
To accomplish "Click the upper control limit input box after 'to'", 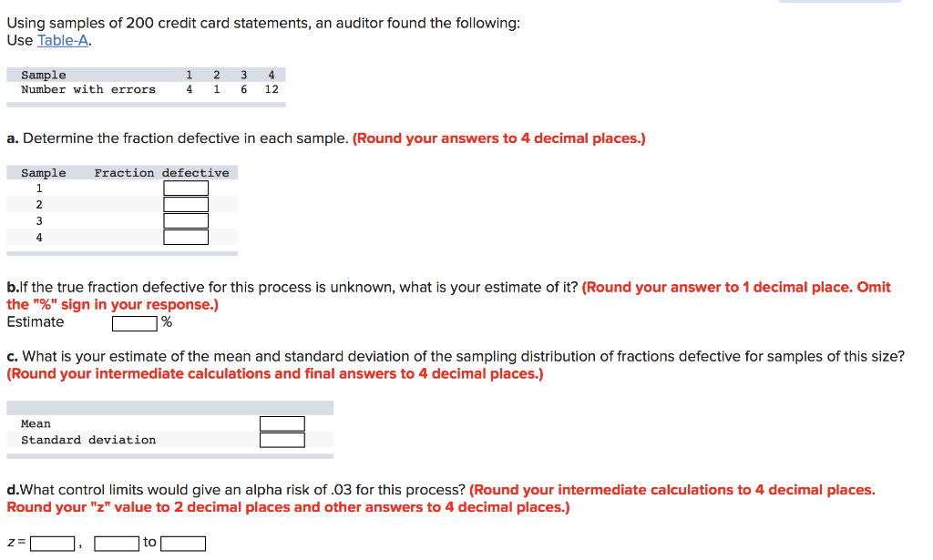I will (183, 543).
